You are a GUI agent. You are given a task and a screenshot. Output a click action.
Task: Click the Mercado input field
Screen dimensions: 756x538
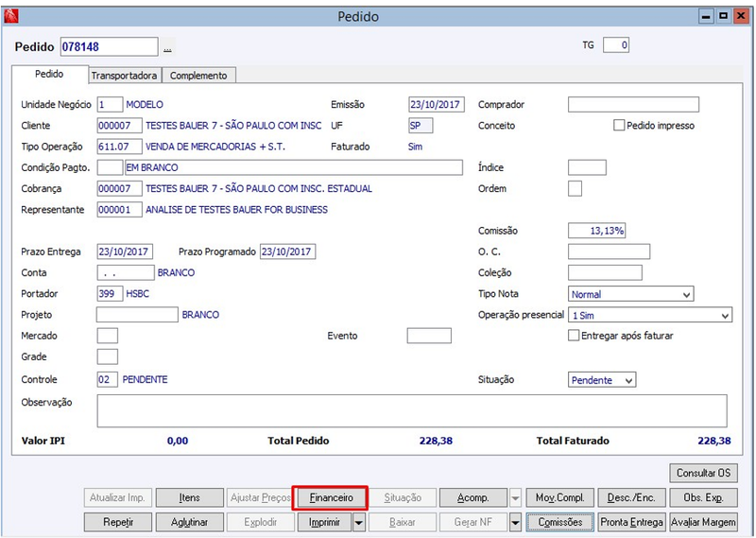107,336
